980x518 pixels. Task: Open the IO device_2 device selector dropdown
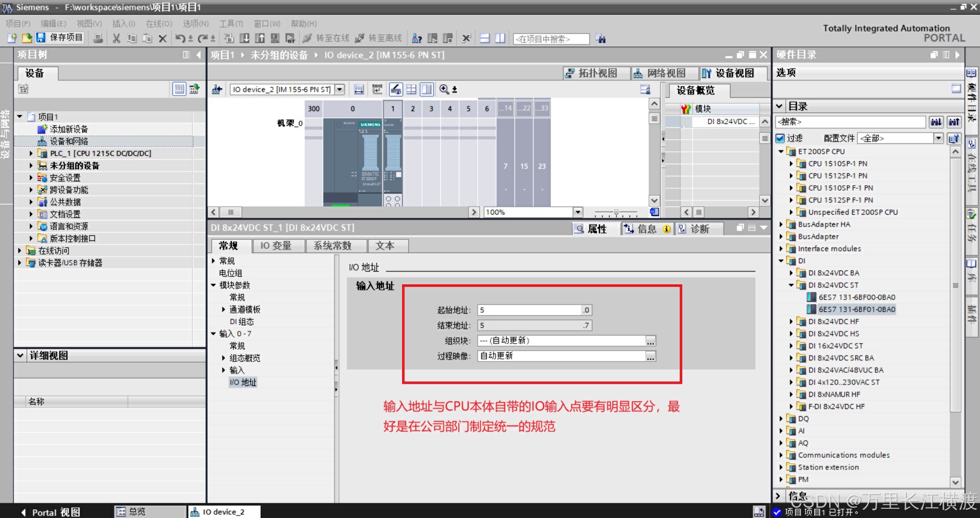point(340,89)
